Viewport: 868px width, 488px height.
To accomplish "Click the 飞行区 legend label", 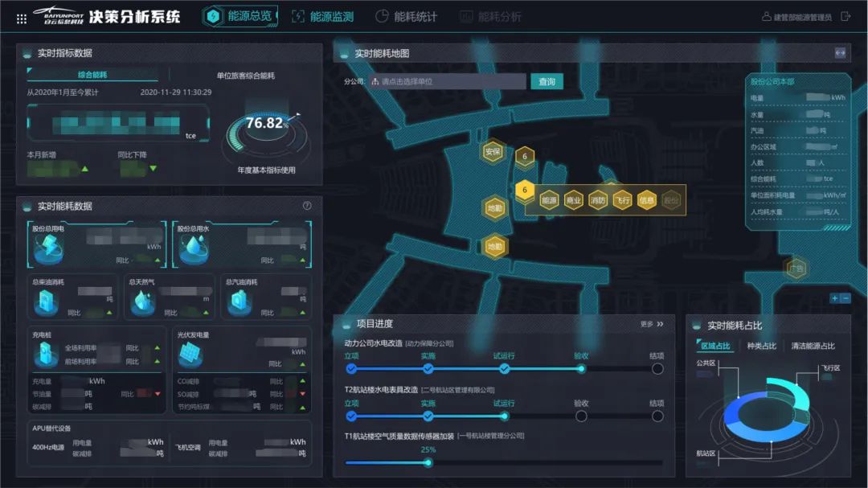I will 830,367.
